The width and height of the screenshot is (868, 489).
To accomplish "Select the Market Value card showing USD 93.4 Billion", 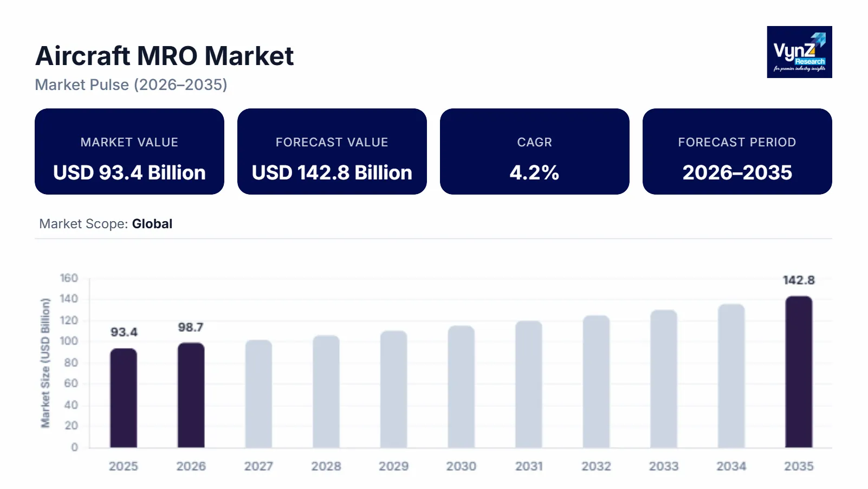I will point(129,151).
